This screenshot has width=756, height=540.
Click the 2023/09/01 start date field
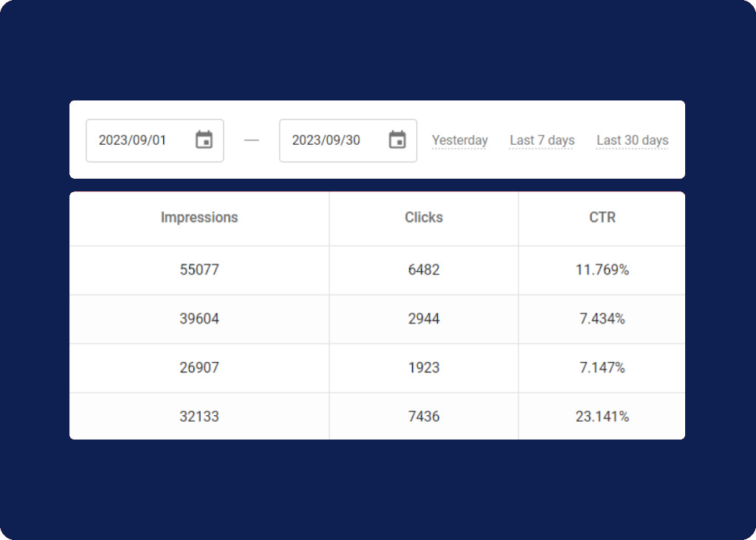pos(133,140)
